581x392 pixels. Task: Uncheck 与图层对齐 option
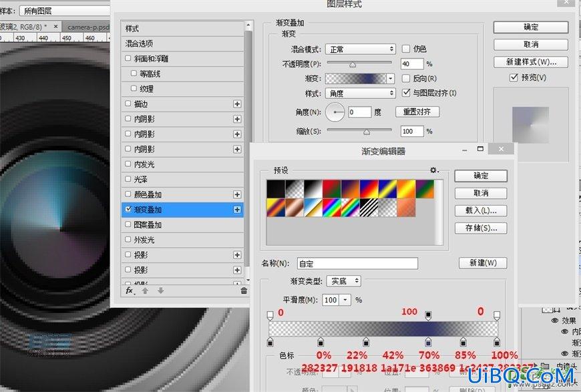tap(406, 93)
